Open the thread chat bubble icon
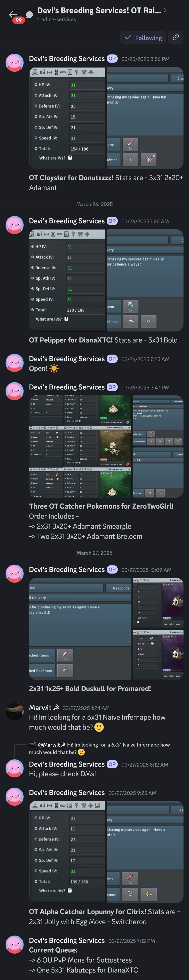 point(29,14)
